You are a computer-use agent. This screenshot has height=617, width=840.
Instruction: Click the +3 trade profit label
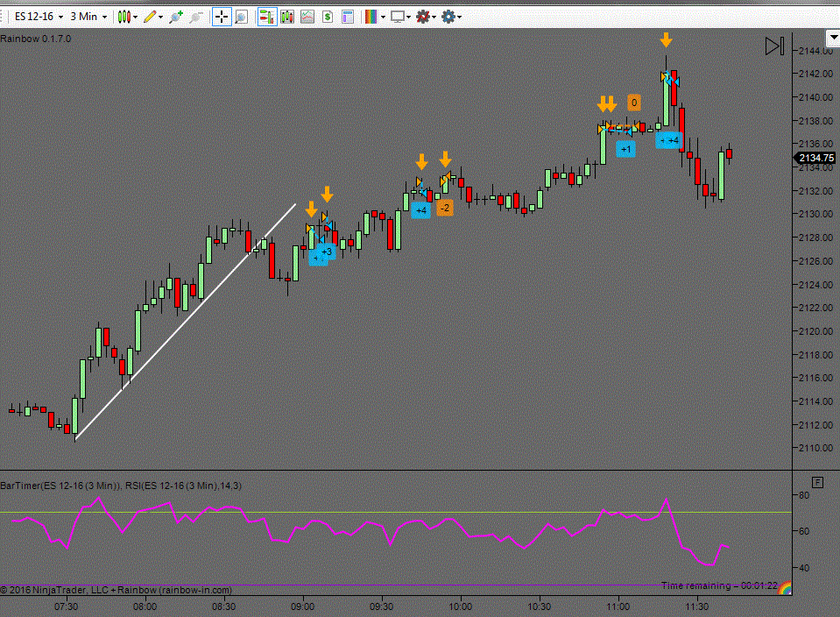(x=326, y=252)
